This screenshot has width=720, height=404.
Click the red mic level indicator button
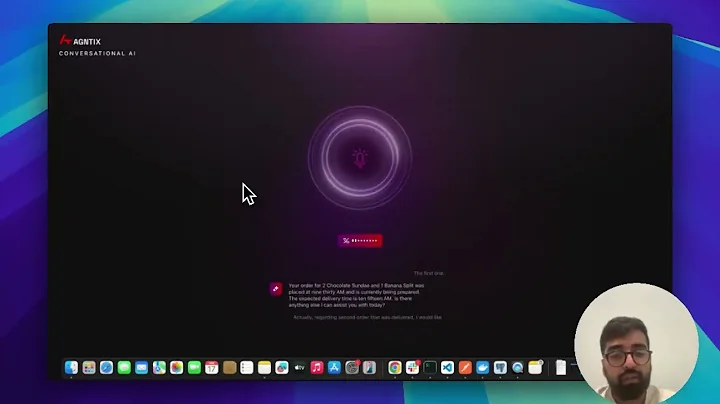360,241
